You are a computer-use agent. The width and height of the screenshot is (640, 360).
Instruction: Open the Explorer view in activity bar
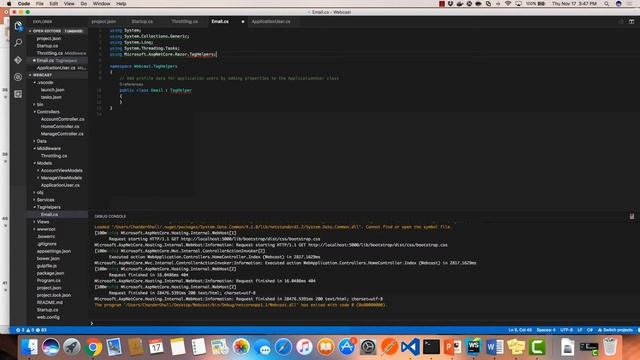(x=18, y=26)
